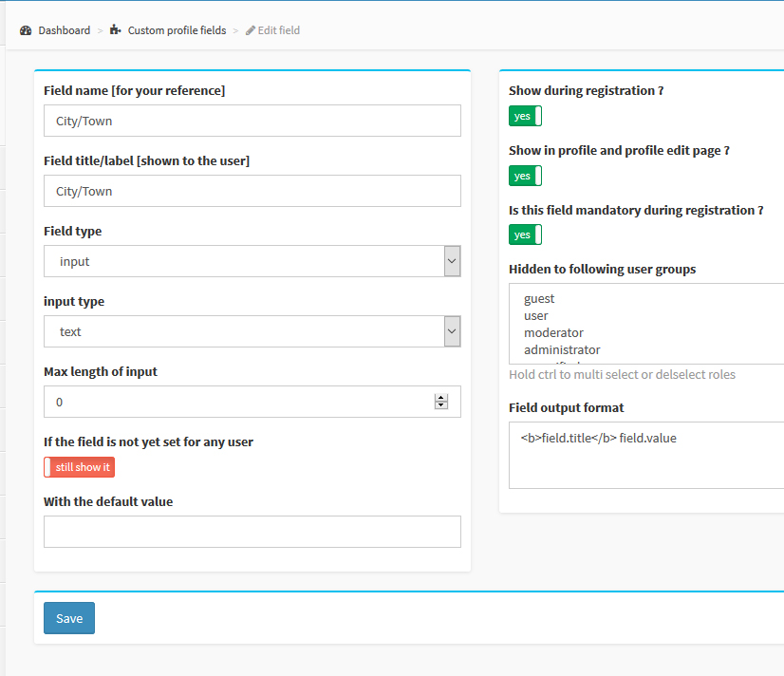
Task: Toggle Show in profile edit page switch
Action: pyautogui.click(x=525, y=176)
